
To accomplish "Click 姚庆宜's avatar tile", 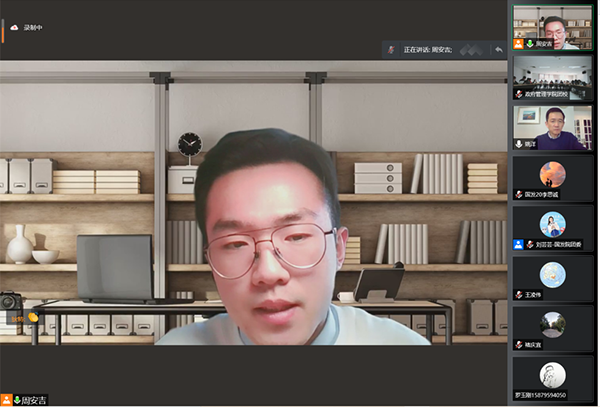I will [x=552, y=325].
